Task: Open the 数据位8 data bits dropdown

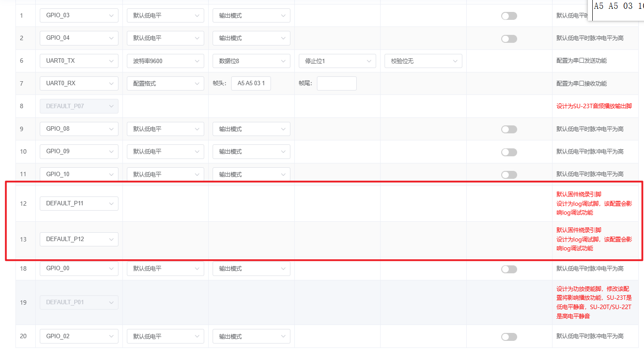Action: point(251,61)
